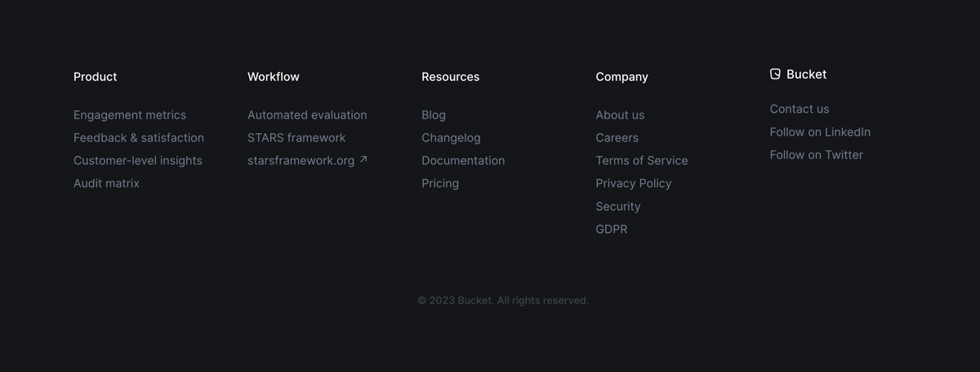Viewport: 980px width, 372px height.
Task: Follow Bucket on LinkedIn
Action: coord(820,132)
